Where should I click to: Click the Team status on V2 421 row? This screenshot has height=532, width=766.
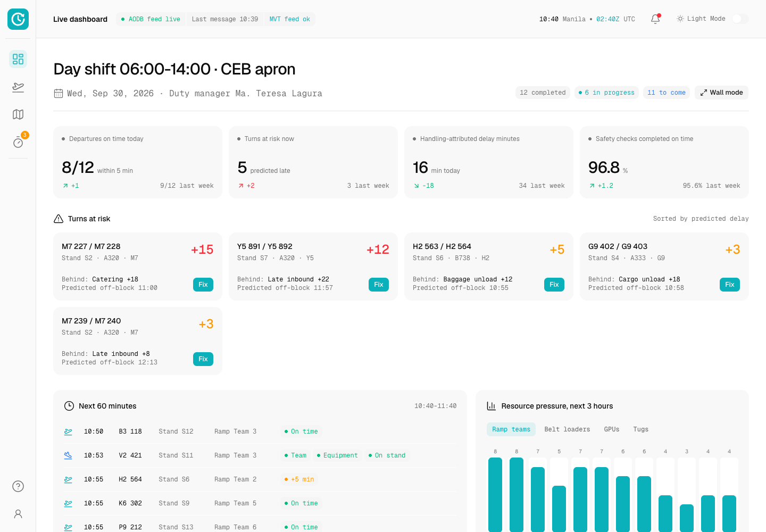click(x=295, y=455)
